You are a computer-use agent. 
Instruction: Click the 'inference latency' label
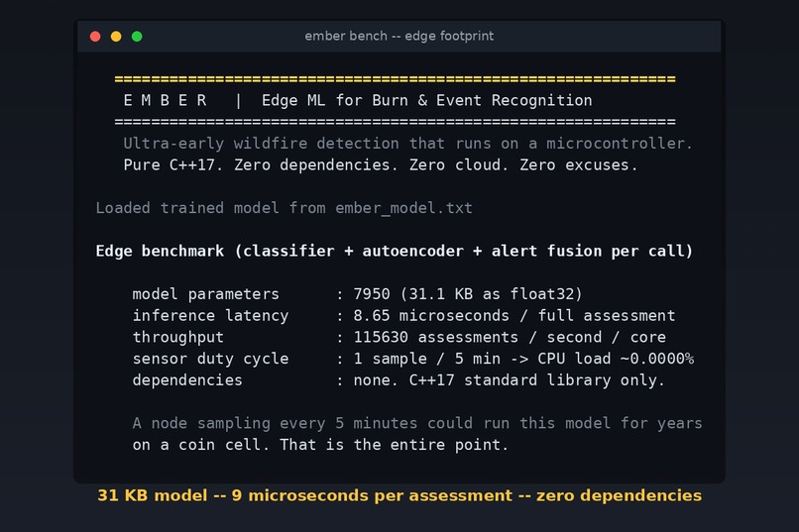(210, 316)
